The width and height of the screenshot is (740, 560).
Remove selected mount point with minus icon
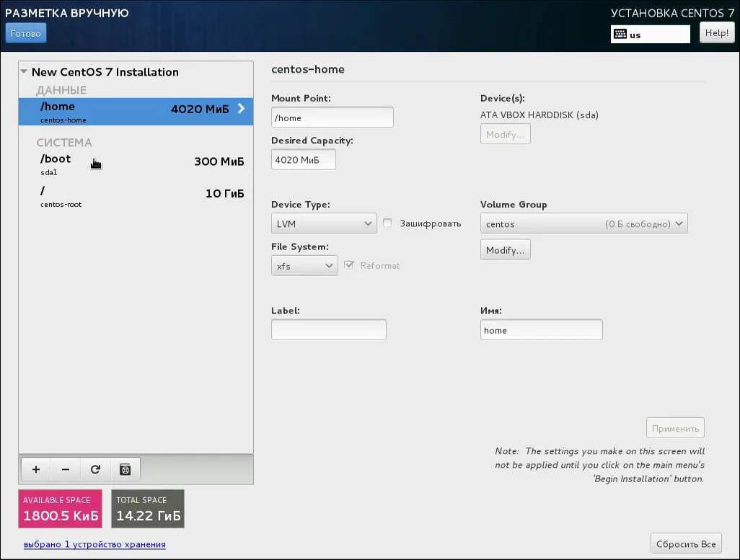point(66,469)
